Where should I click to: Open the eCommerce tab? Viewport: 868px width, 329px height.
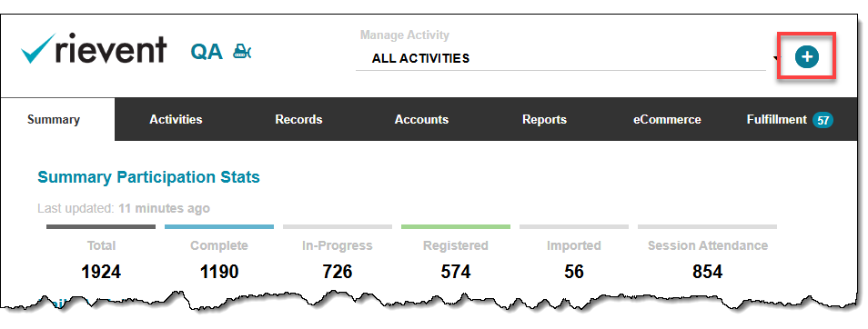pyautogui.click(x=667, y=119)
